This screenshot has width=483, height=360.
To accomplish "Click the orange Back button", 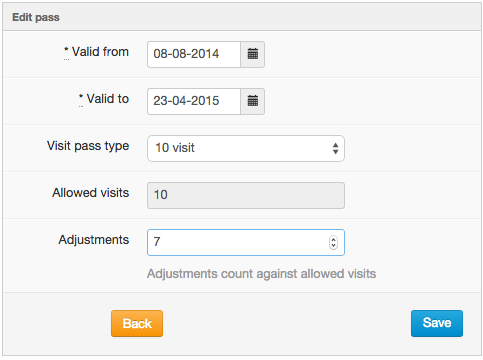I will pyautogui.click(x=137, y=323).
